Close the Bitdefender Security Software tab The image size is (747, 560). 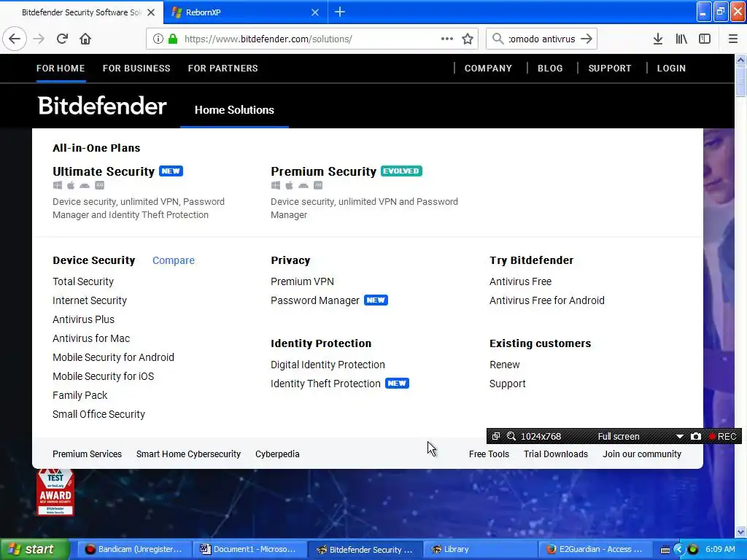151,12
